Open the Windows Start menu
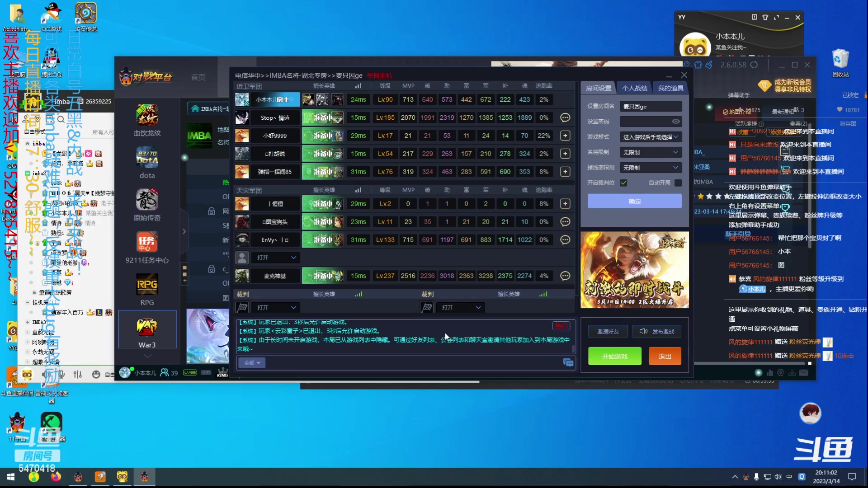Viewport: 868px width, 488px height. pyautogui.click(x=11, y=477)
